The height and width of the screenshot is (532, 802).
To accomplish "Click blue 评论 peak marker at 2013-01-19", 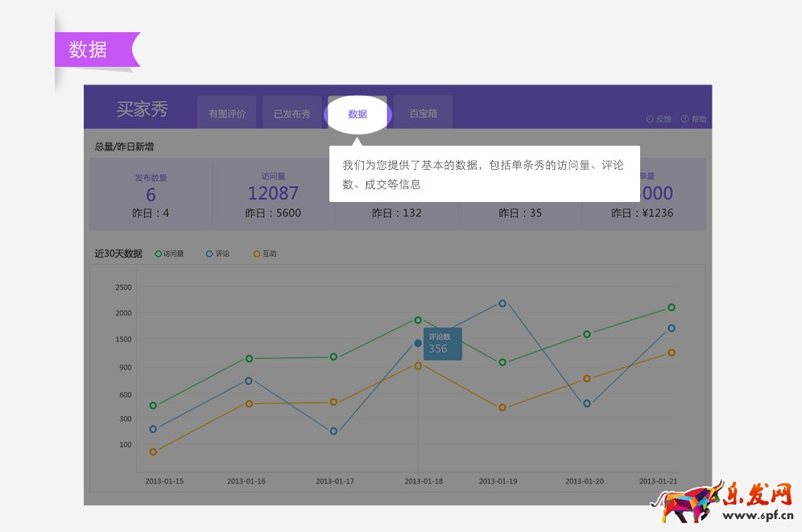I will point(502,303).
